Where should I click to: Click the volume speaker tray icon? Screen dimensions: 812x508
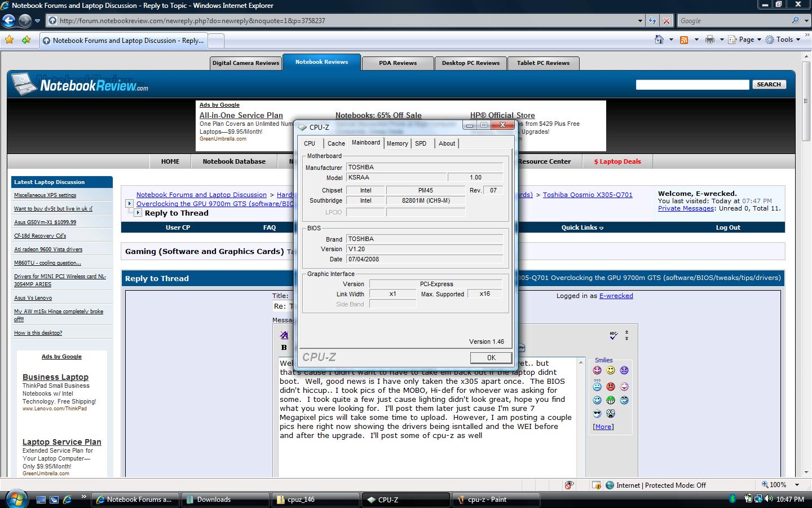point(769,499)
